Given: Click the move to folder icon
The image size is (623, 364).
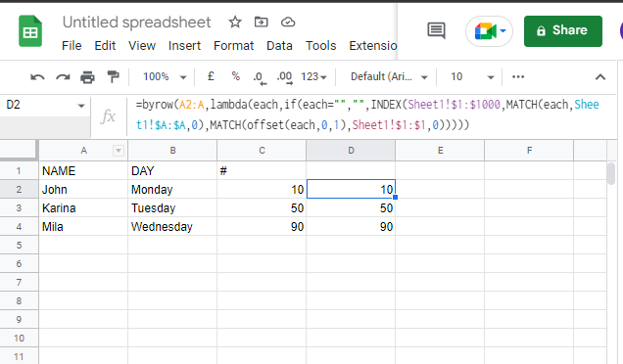Looking at the screenshot, I should click(261, 22).
